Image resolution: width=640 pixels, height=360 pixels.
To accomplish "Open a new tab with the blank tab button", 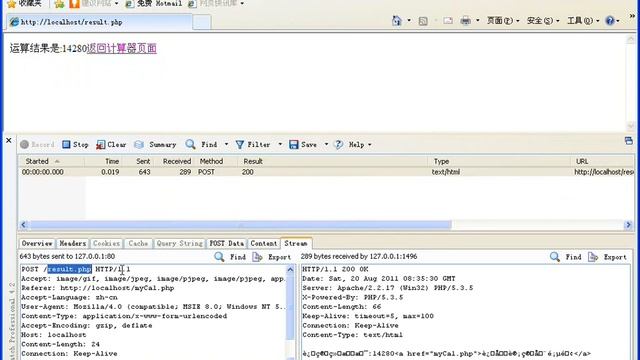I will [202, 22].
